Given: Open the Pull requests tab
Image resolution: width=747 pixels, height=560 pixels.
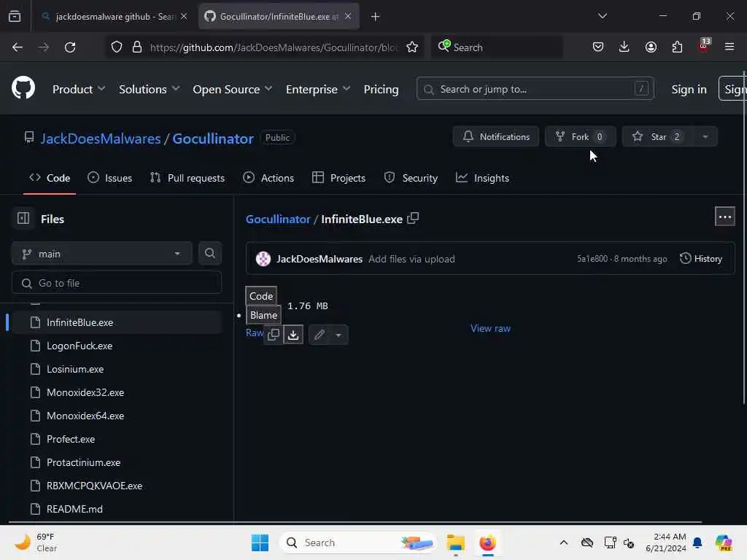Looking at the screenshot, I should (187, 178).
